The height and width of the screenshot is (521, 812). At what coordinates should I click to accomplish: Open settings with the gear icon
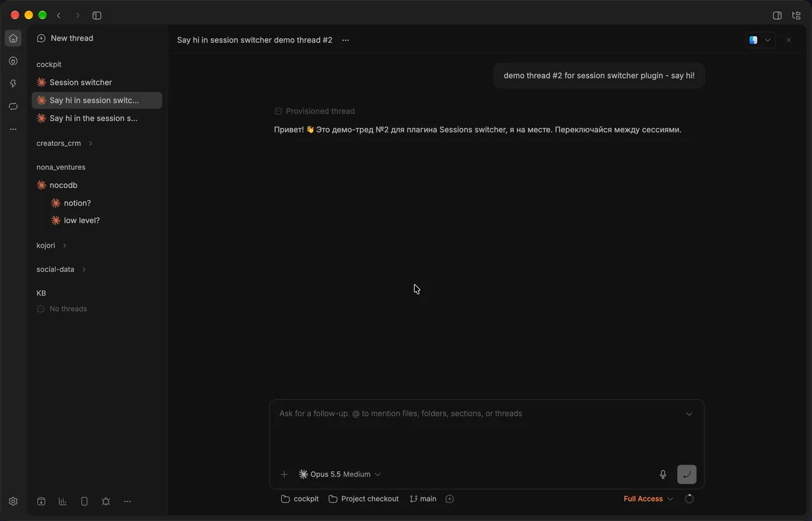click(x=13, y=501)
